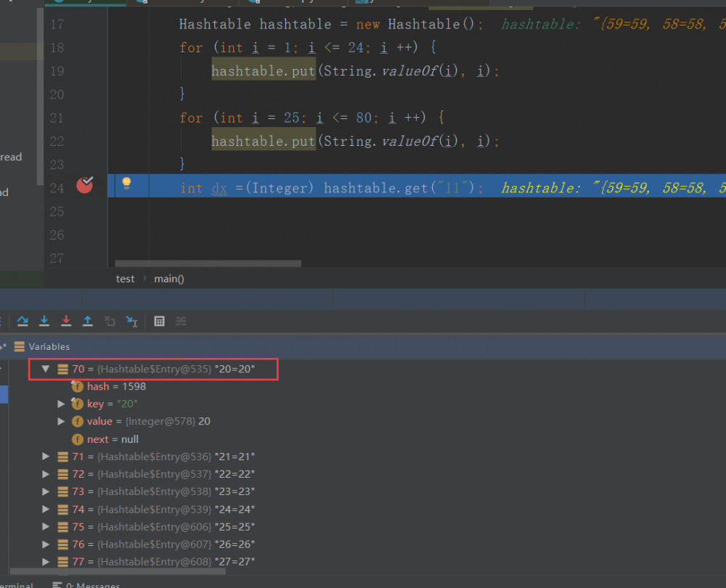Expand entry 73 "23=23"
This screenshot has width=726, height=588.
coord(45,491)
